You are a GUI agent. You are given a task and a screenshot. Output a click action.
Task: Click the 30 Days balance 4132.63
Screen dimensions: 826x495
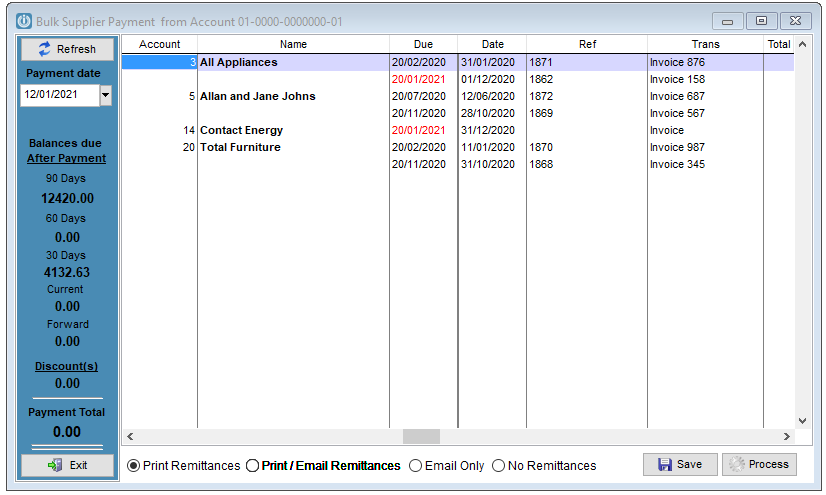[x=67, y=272]
